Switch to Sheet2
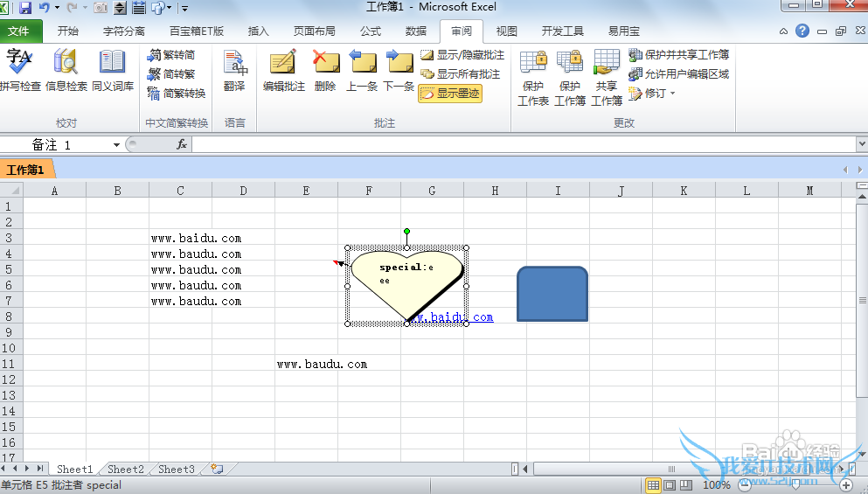 (126, 469)
